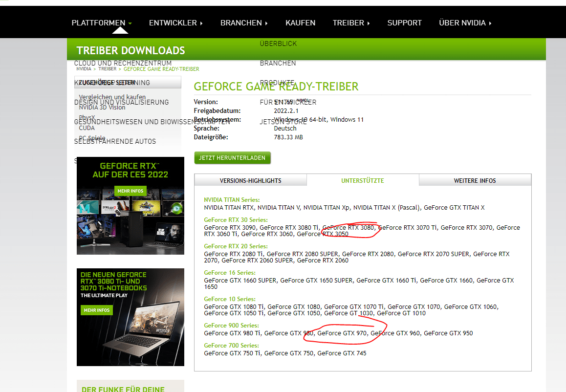This screenshot has height=392, width=566.
Task: Open the NVIDIA 3D Vision sidebar link
Action: pos(102,107)
